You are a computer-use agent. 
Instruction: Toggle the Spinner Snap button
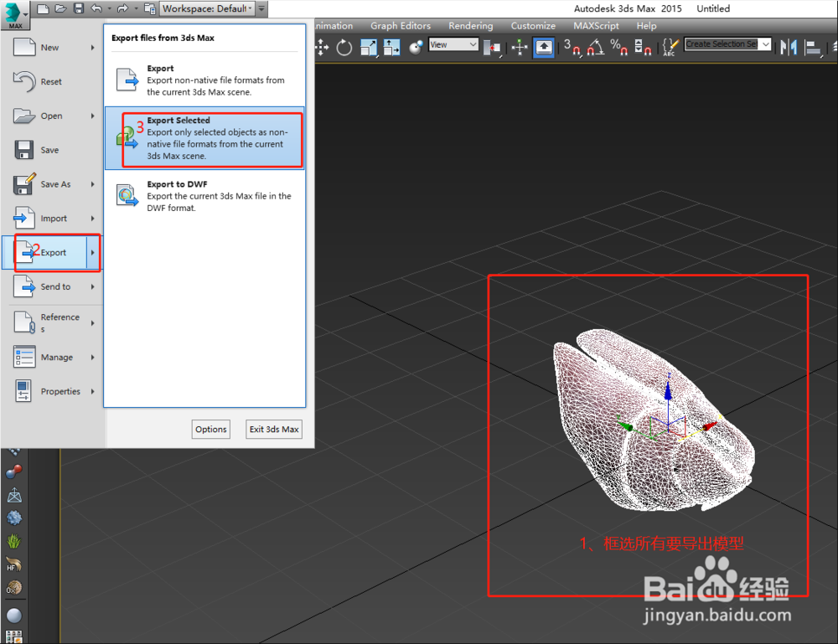[x=643, y=48]
